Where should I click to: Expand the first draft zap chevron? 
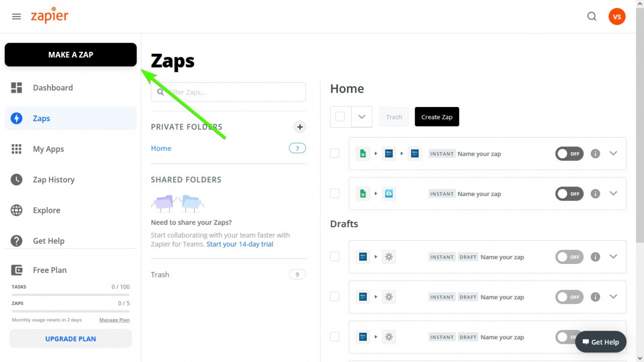coord(613,256)
